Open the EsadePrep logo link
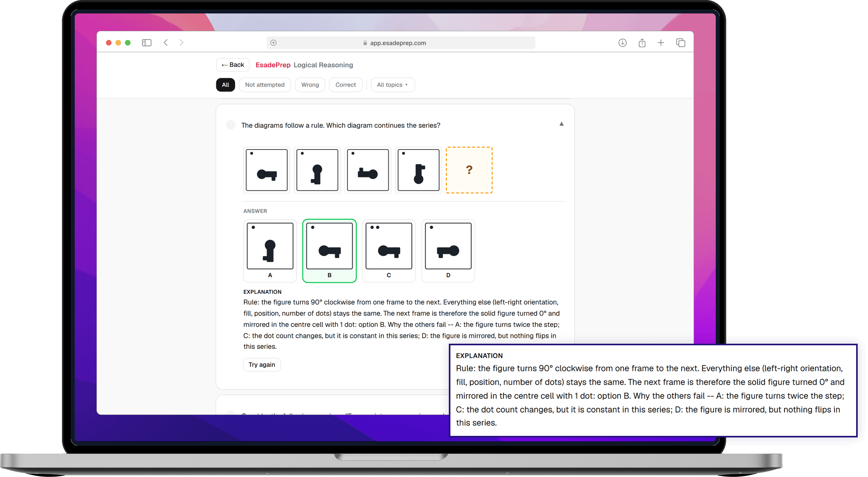 (273, 65)
